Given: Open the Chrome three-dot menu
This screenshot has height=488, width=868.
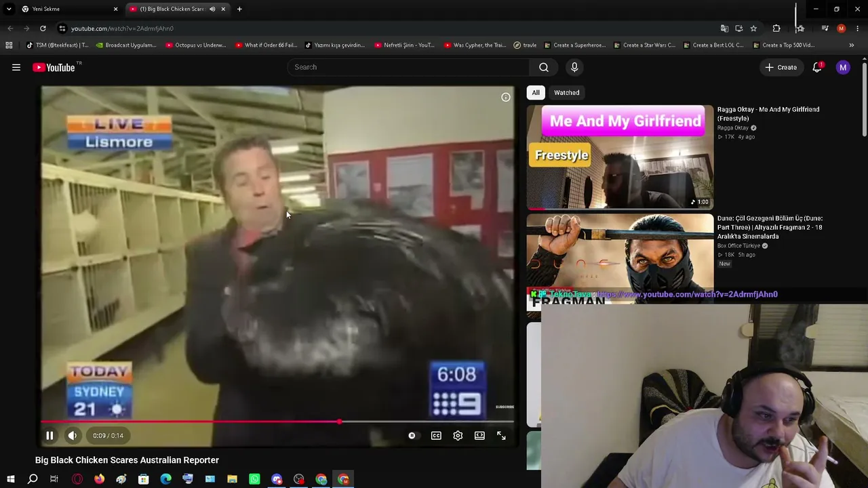Looking at the screenshot, I should pos(858,28).
